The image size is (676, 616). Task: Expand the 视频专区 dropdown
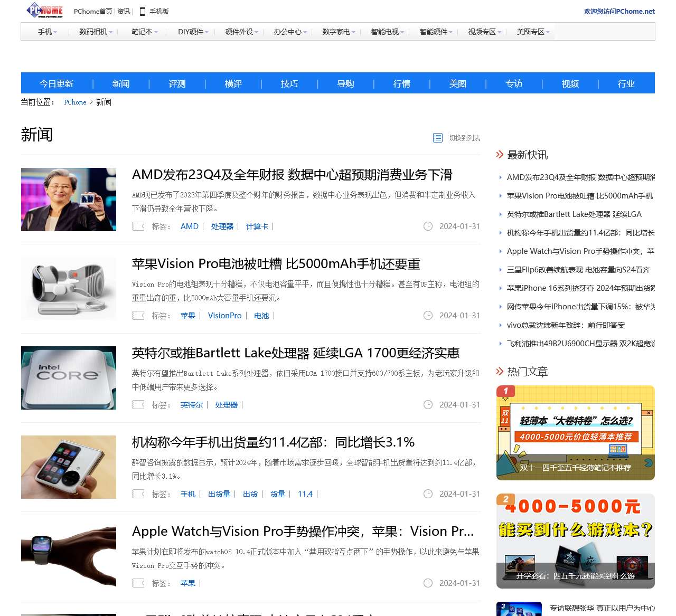[x=483, y=32]
